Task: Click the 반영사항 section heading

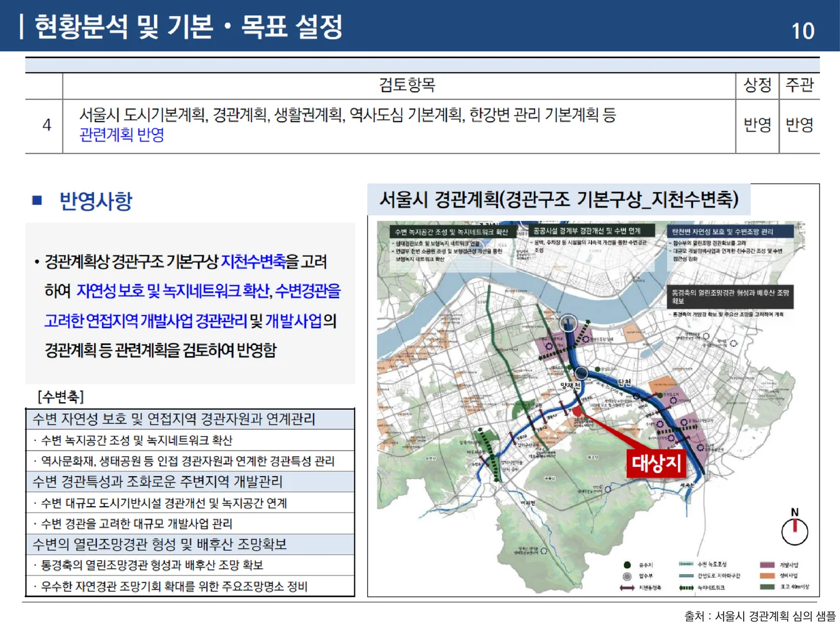Action: (x=96, y=201)
